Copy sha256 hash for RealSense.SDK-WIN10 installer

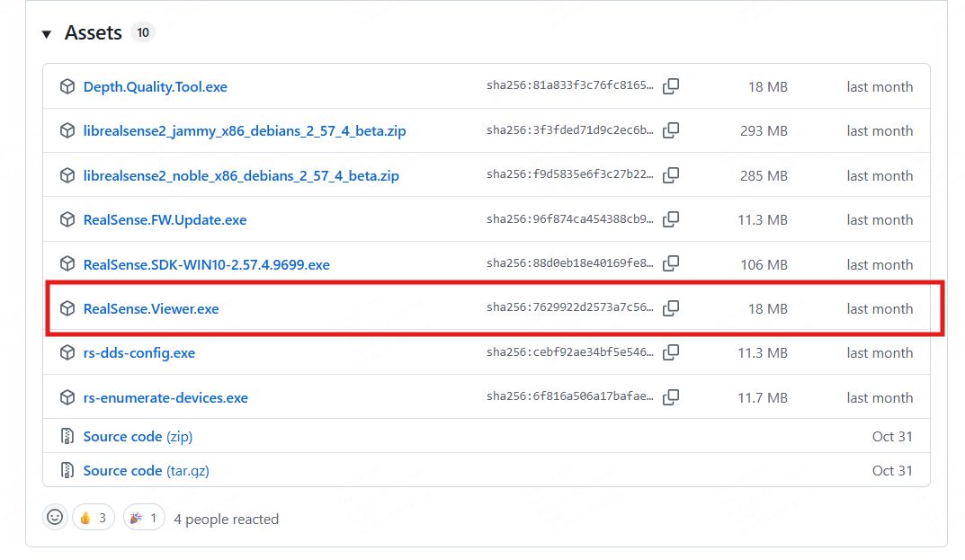coord(671,264)
